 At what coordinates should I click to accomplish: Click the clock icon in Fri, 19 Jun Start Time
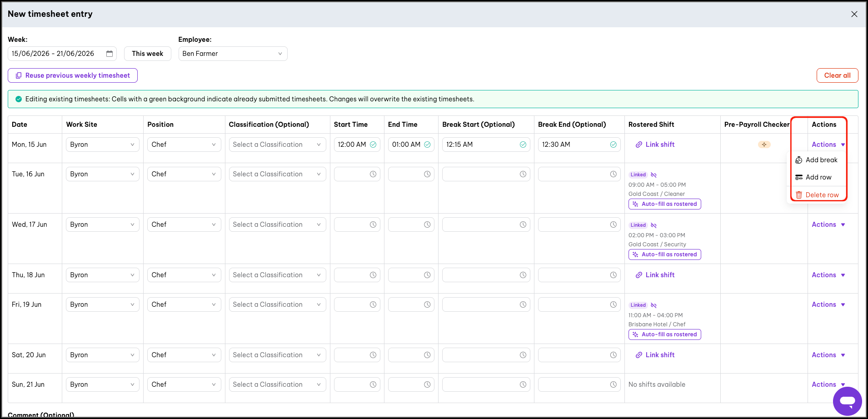tap(373, 304)
